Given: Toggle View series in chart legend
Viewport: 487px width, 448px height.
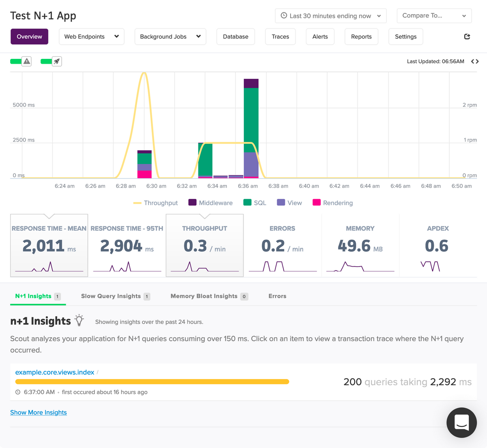Looking at the screenshot, I should click(289, 203).
